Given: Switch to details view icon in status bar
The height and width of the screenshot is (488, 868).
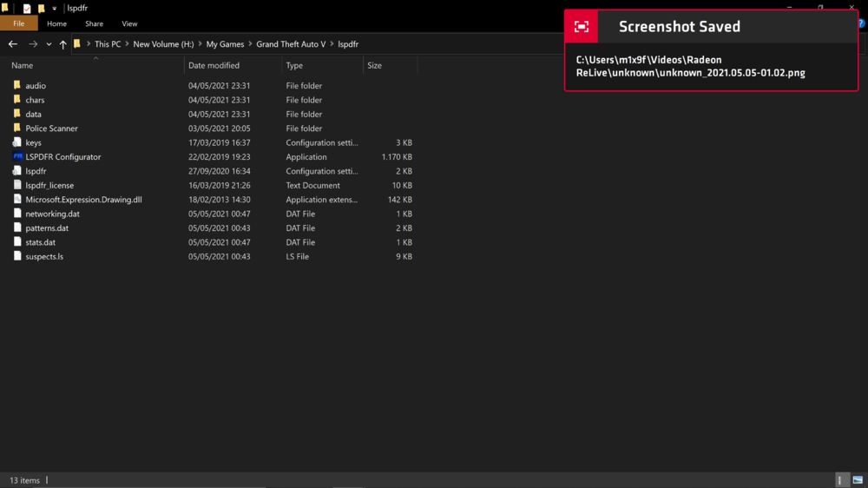Looking at the screenshot, I should pos(840,480).
